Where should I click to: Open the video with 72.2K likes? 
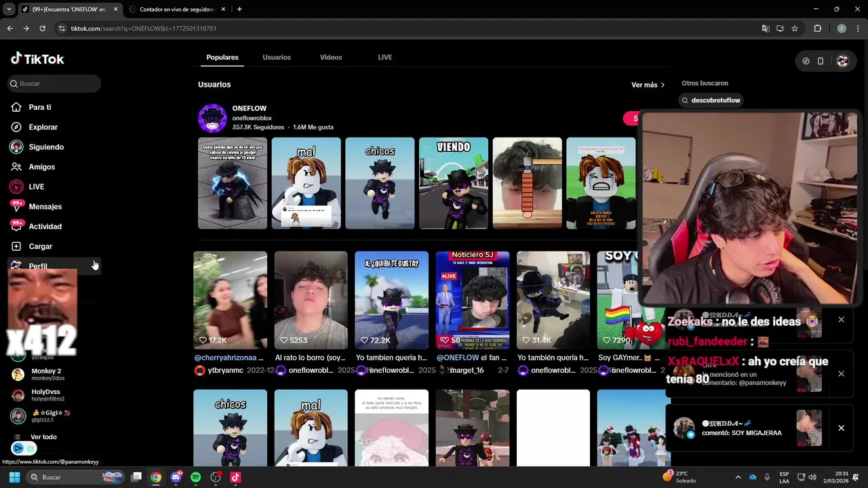coord(392,300)
